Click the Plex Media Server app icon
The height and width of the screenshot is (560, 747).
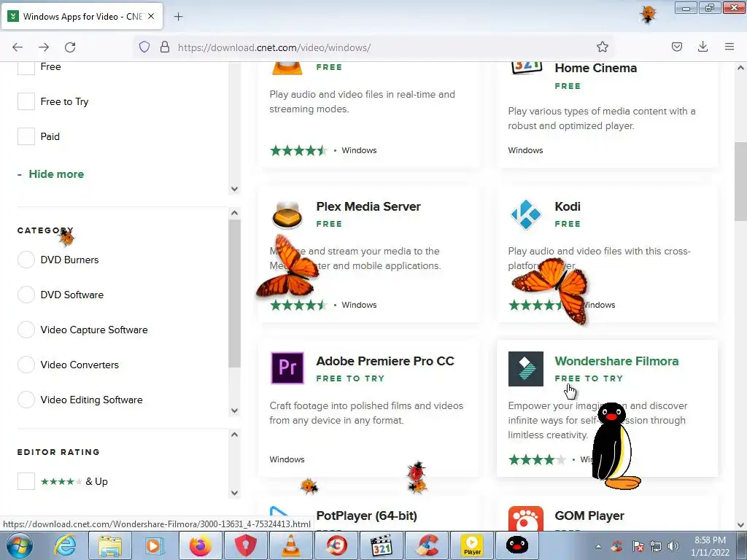(287, 215)
